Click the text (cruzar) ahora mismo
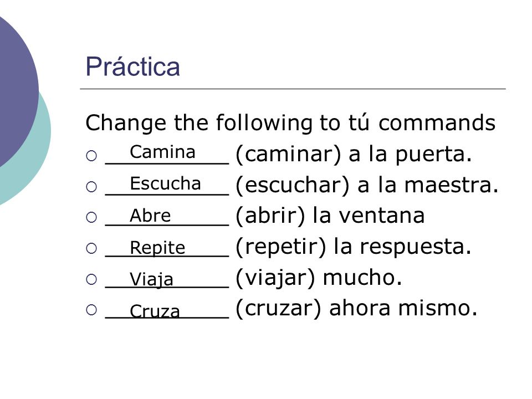Screen dimensions: 532x399 (356, 309)
